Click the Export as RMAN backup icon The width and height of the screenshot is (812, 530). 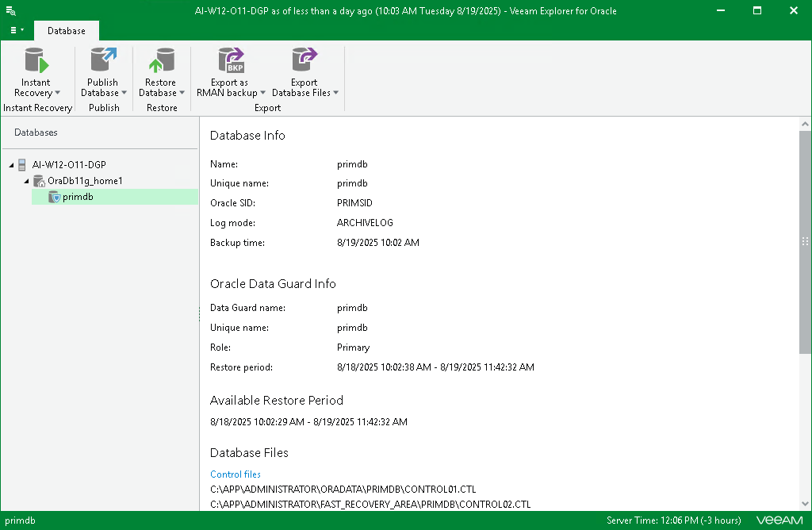click(231, 60)
